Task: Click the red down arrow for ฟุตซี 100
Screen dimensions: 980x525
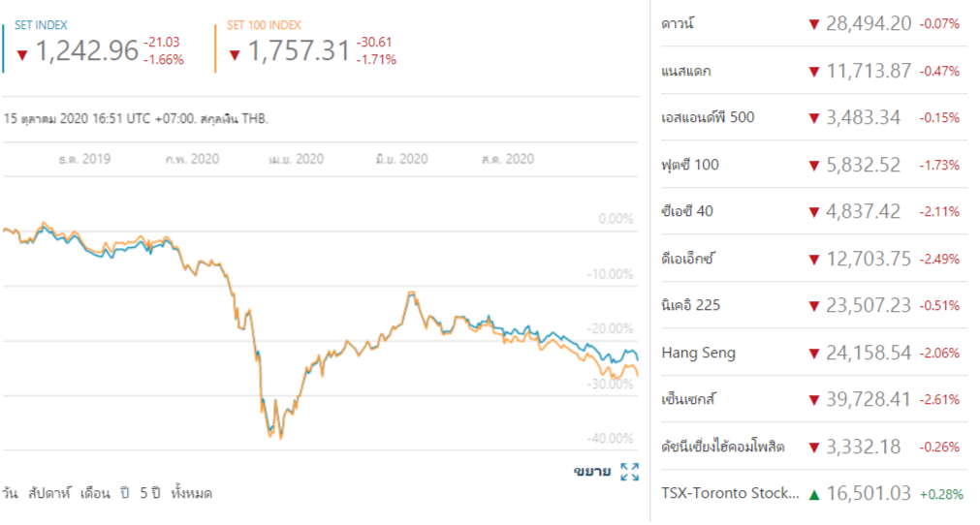Action: (x=814, y=166)
